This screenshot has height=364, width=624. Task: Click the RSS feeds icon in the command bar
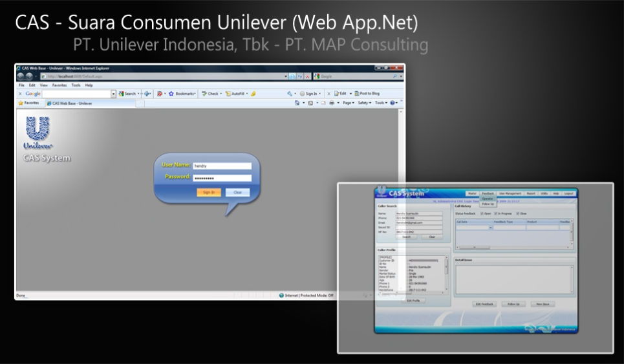(x=310, y=103)
